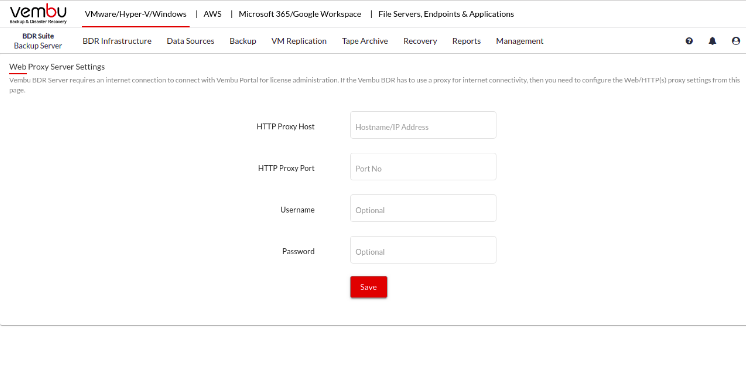
Task: Go to File Servers, Endpoints & Applications tab
Action: (446, 14)
